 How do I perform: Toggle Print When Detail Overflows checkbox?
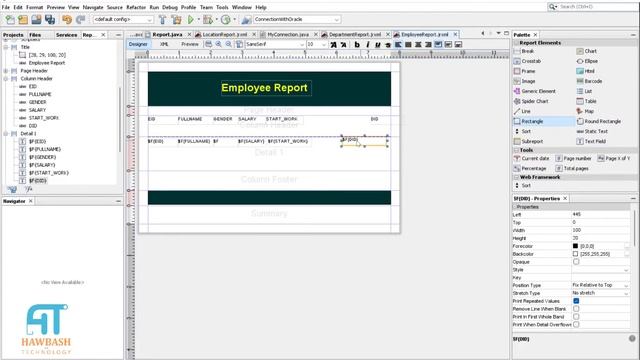(x=576, y=324)
